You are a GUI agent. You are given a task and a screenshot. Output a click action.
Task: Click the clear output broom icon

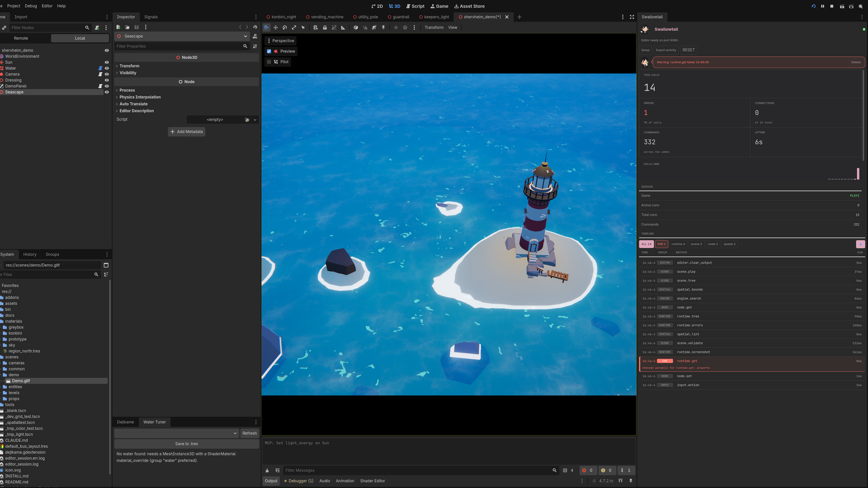pos(267,470)
